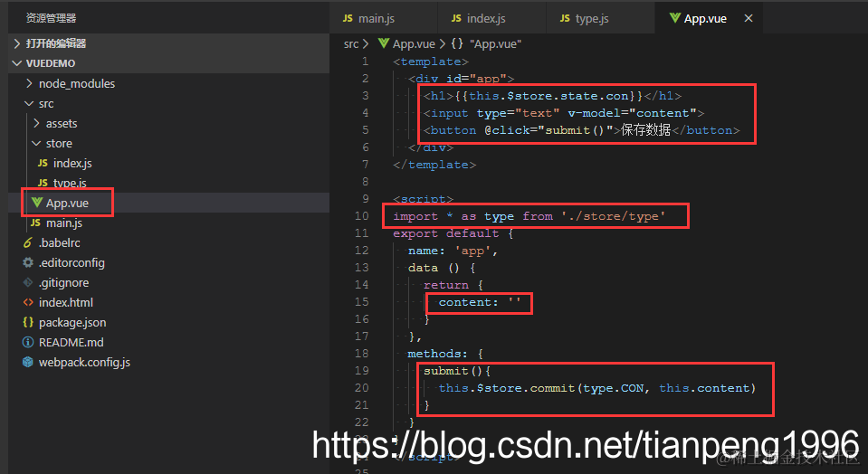Viewport: 868px width, 474px height.
Task: Click the this.$store.commit line
Action: point(597,388)
